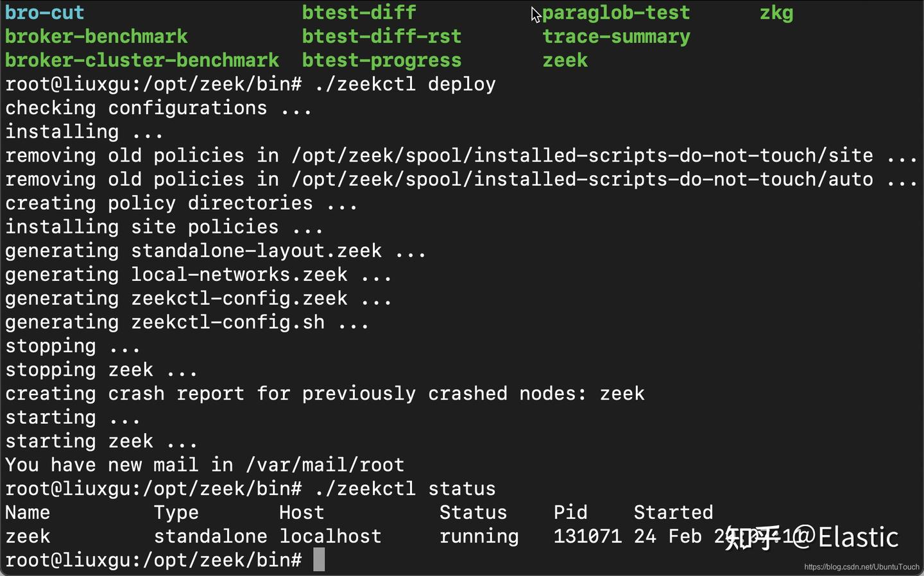Click the 知乎 @Elastic watermark text
Image resolution: width=924 pixels, height=576 pixels.
(x=812, y=538)
